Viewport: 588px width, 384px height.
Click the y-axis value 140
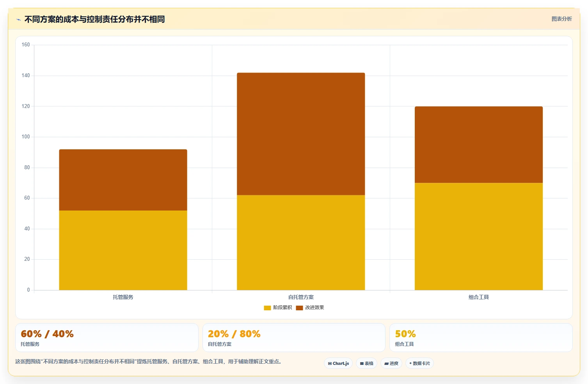26,76
